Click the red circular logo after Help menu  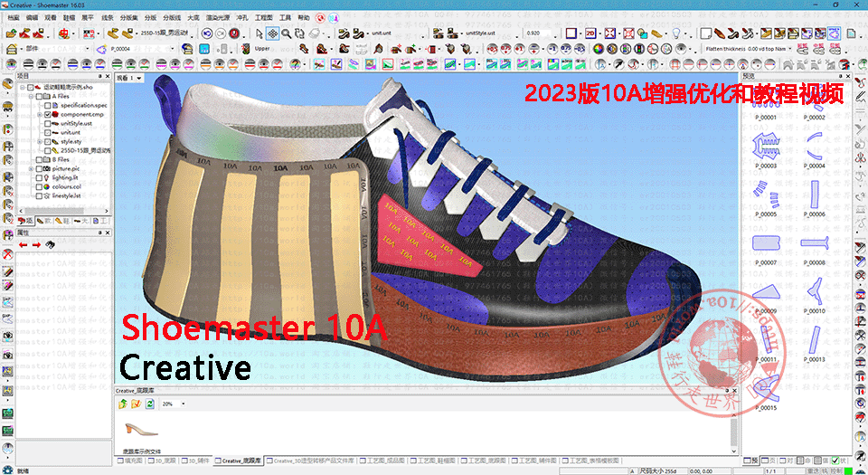tap(319, 18)
